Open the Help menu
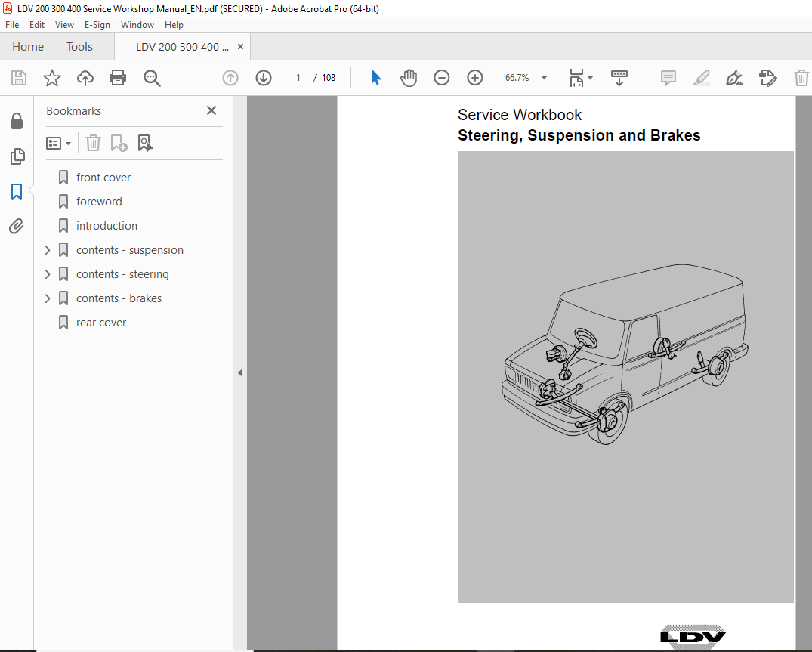This screenshot has height=652, width=812. (x=174, y=25)
